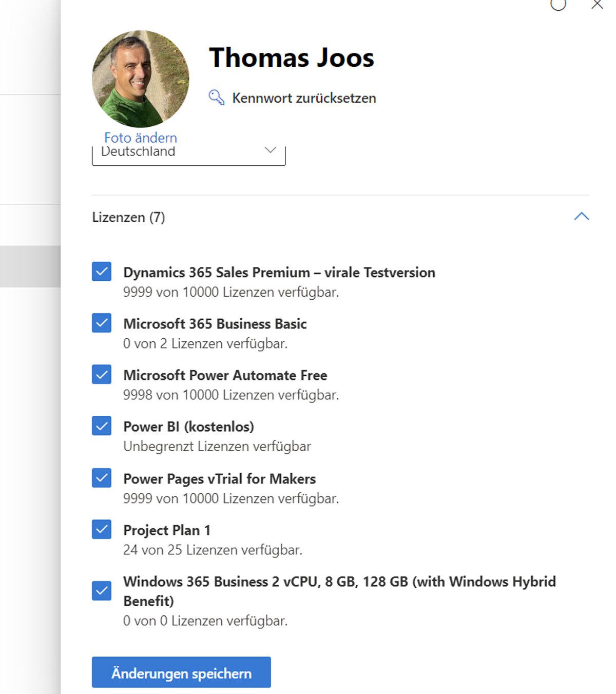Viewport: 616px width, 694px height.
Task: Click the Microsoft 365 Business Basic label
Action: (215, 323)
